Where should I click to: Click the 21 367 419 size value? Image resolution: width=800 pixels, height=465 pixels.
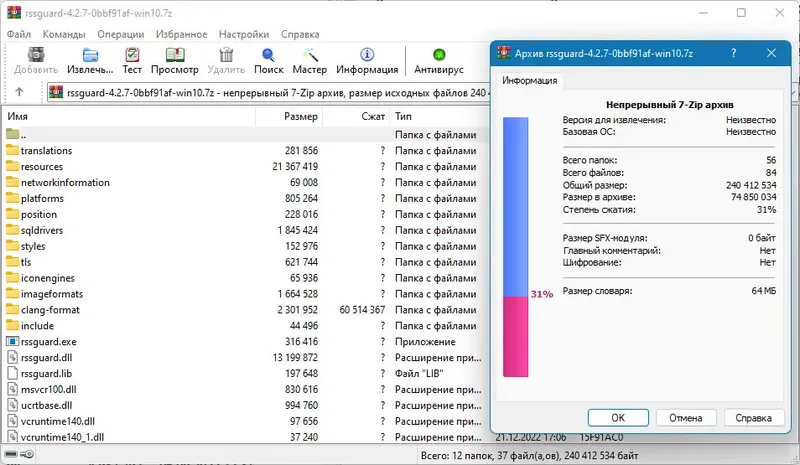[295, 166]
